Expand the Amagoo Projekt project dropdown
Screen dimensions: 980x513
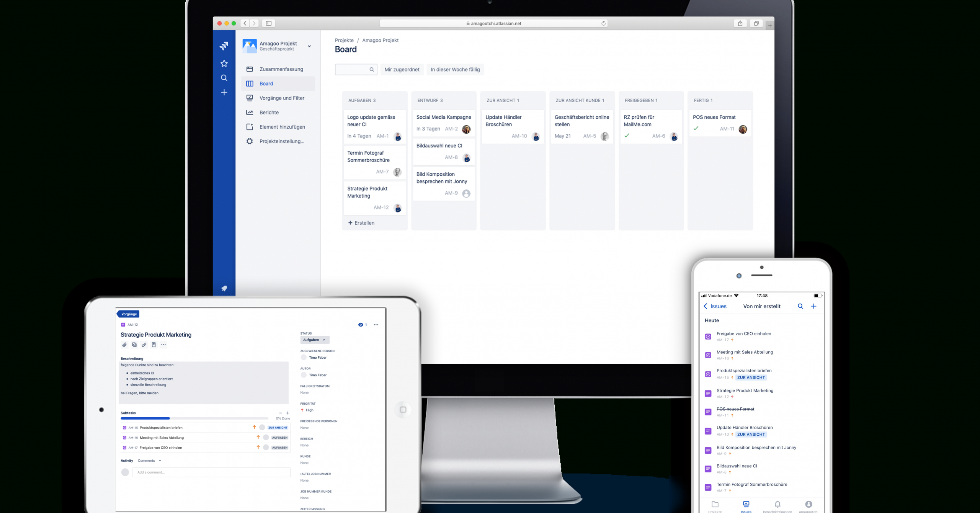click(x=309, y=46)
